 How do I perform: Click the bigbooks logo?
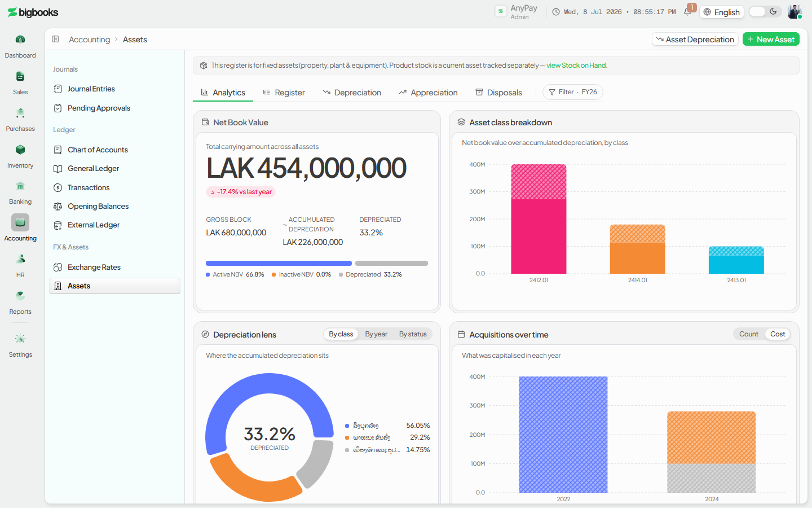(33, 12)
